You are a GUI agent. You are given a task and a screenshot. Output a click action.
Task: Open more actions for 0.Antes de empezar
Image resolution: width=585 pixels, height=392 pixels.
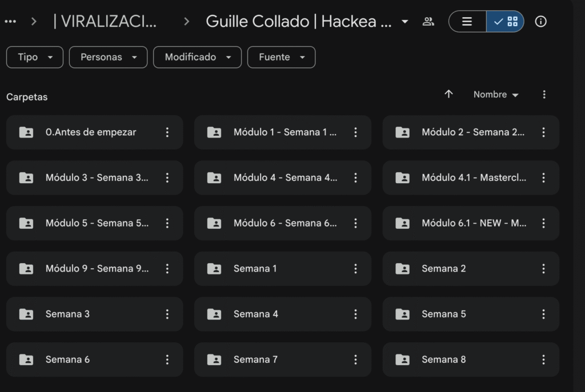[x=167, y=132]
